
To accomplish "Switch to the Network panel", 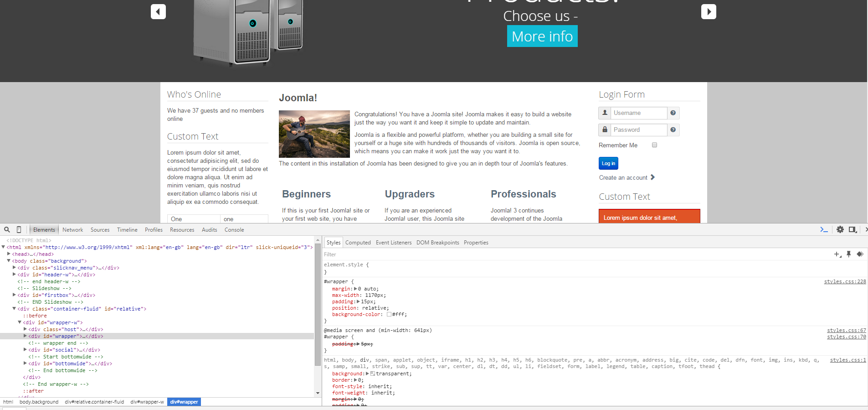I will coord(73,230).
